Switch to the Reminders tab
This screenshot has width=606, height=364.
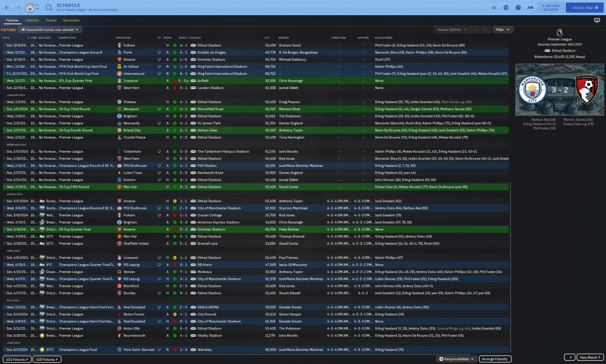[x=71, y=20]
